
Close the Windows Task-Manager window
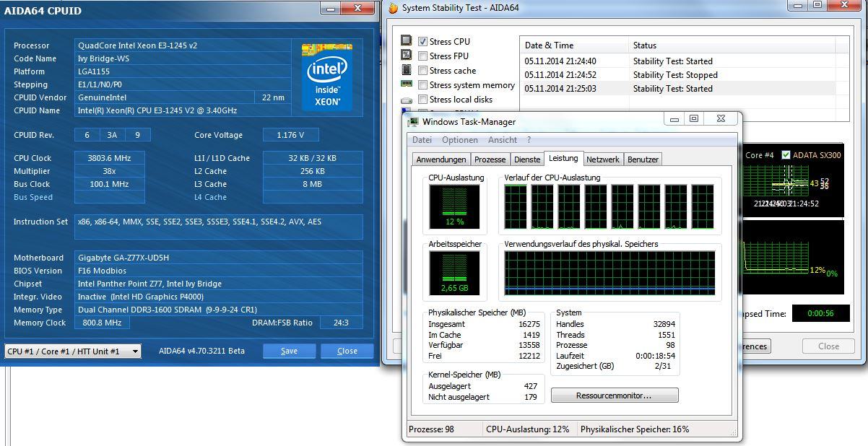click(x=720, y=119)
